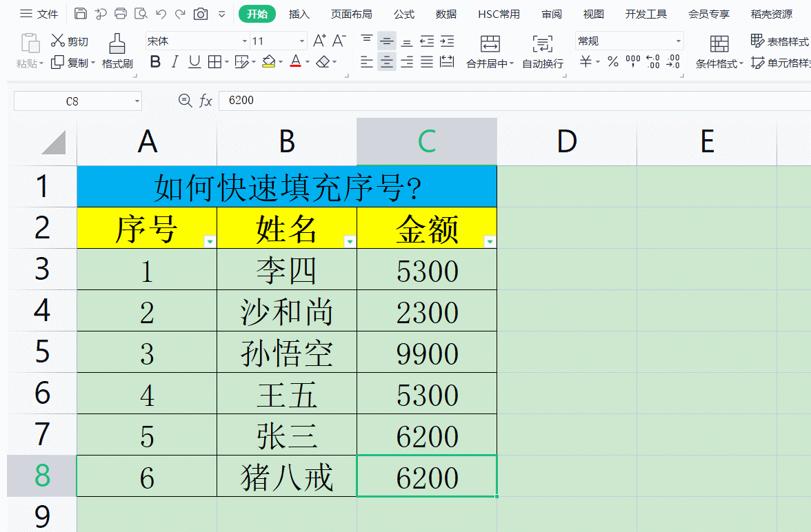
Task: Toggle vertical middle alignment
Action: [x=386, y=41]
